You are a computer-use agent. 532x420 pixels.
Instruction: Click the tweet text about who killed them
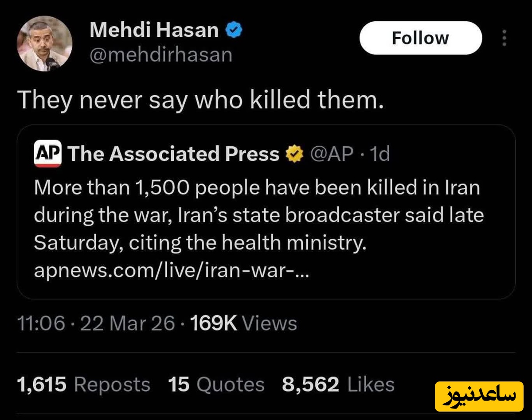(x=199, y=101)
